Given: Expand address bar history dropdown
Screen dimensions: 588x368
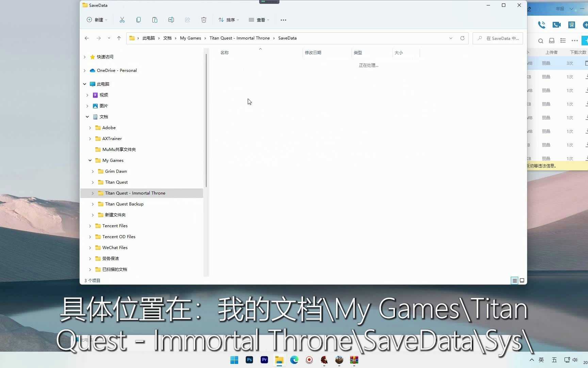Looking at the screenshot, I should click(451, 38).
